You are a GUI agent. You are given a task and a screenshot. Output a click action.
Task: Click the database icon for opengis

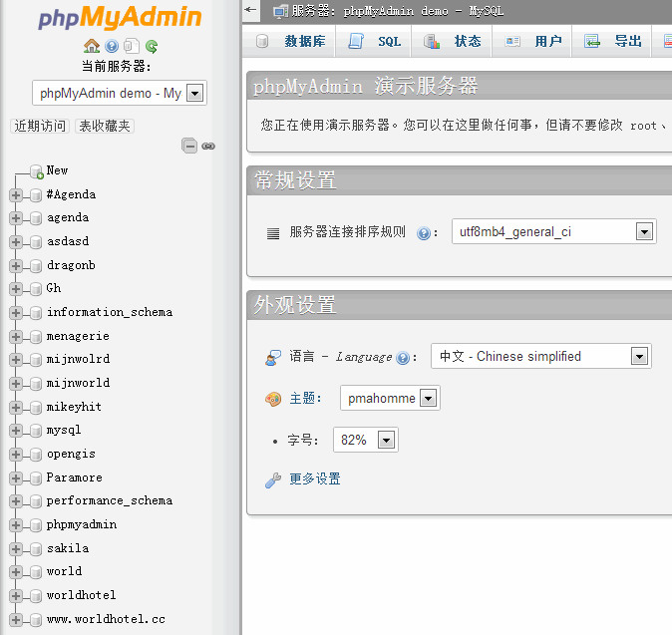click(36, 455)
